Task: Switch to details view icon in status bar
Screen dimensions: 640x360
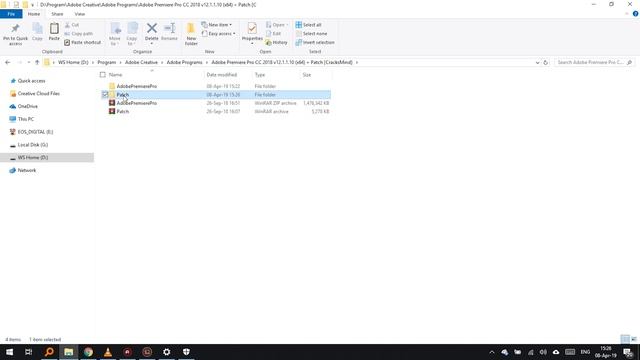Action: point(625,339)
